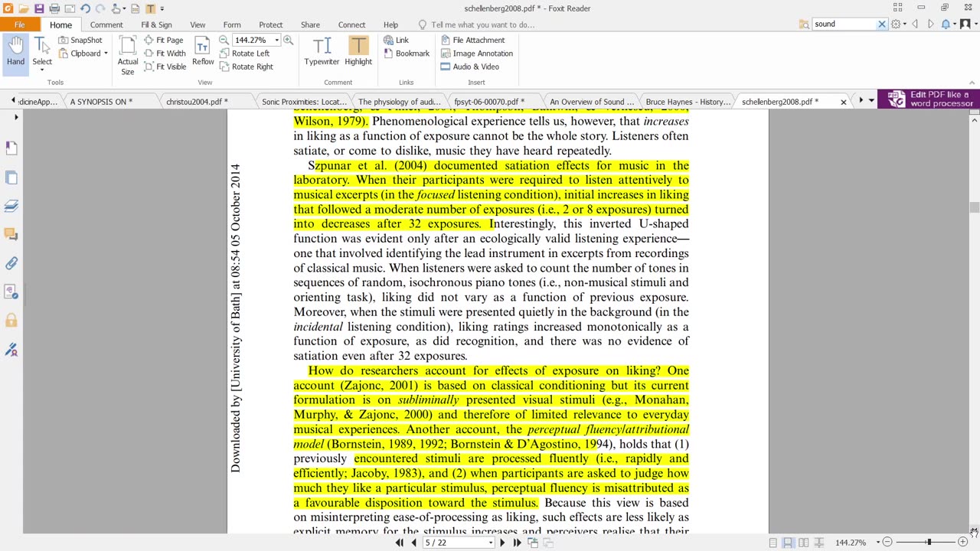Undo the last action
Image resolution: width=980 pixels, height=551 pixels.
point(85,8)
